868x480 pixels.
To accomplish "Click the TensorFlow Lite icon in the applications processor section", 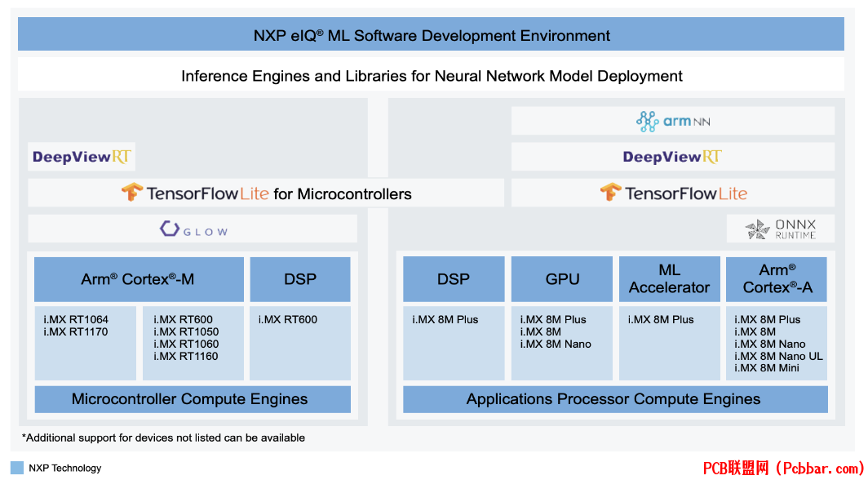I will (x=610, y=193).
